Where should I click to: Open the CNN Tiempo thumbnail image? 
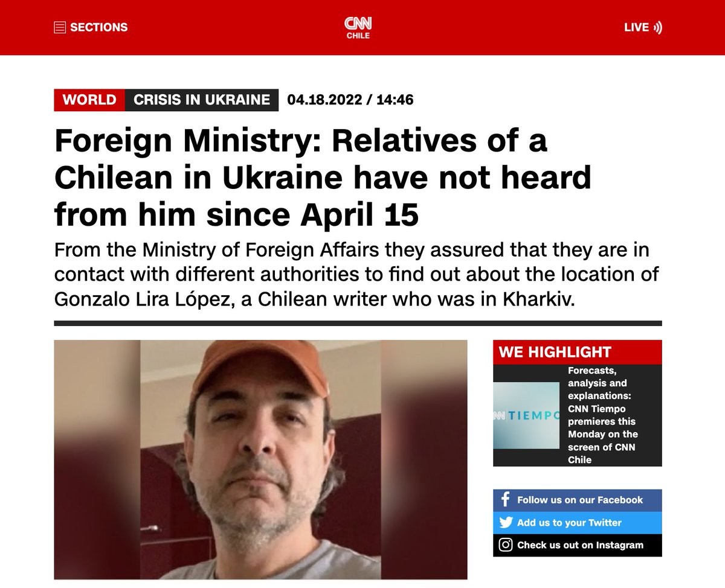tap(526, 415)
